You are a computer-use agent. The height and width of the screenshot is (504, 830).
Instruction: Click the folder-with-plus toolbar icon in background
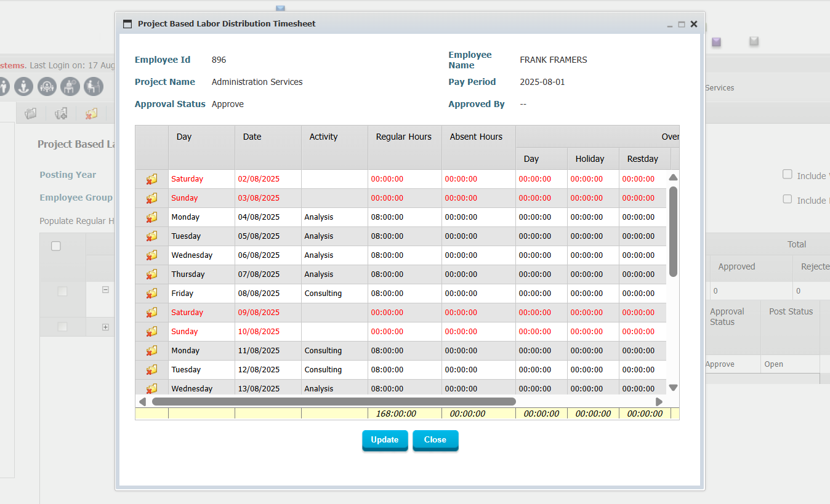coord(61,113)
